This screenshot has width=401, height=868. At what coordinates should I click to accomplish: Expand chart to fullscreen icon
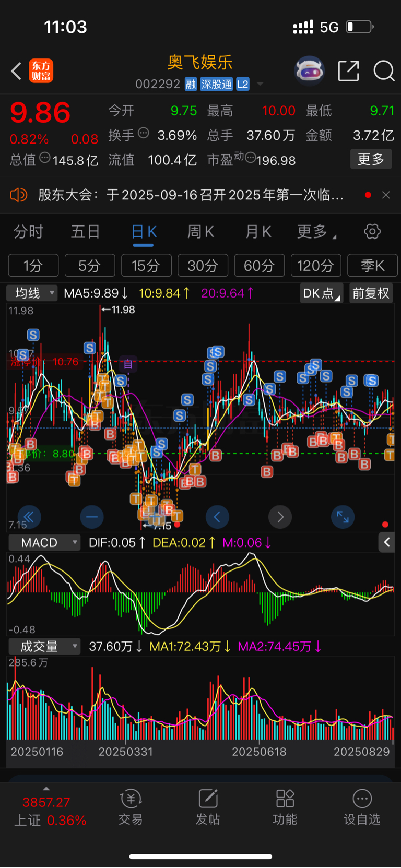coord(343,517)
